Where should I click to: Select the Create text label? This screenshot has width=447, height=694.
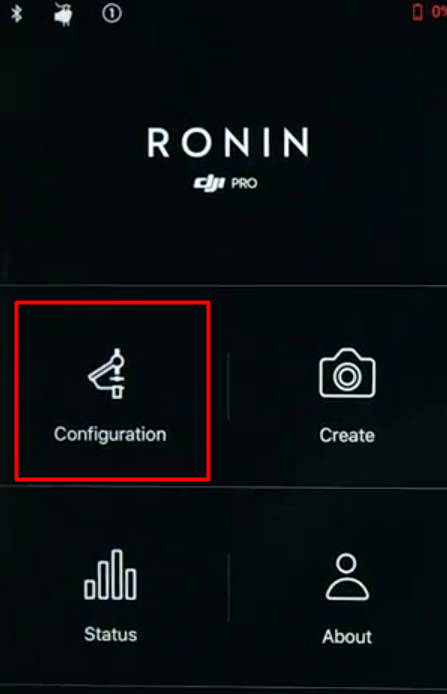pos(347,436)
